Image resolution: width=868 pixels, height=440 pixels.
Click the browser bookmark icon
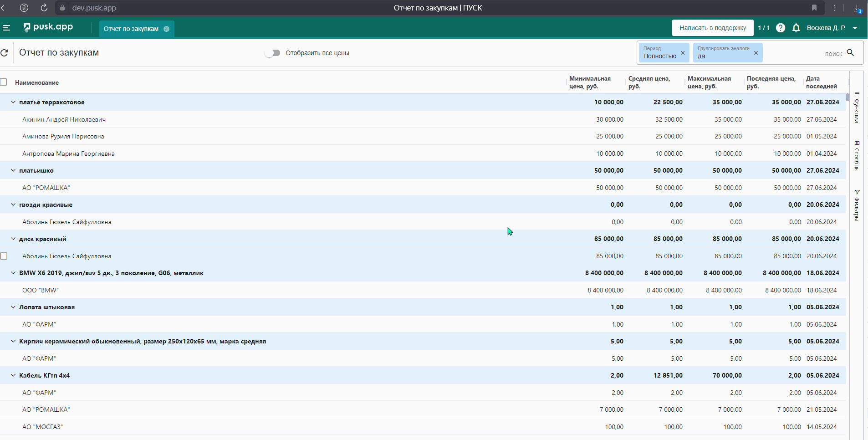(x=814, y=8)
